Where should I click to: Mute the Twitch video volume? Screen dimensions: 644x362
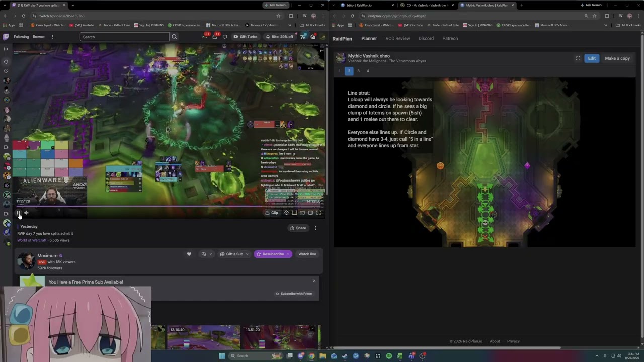pyautogui.click(x=26, y=213)
